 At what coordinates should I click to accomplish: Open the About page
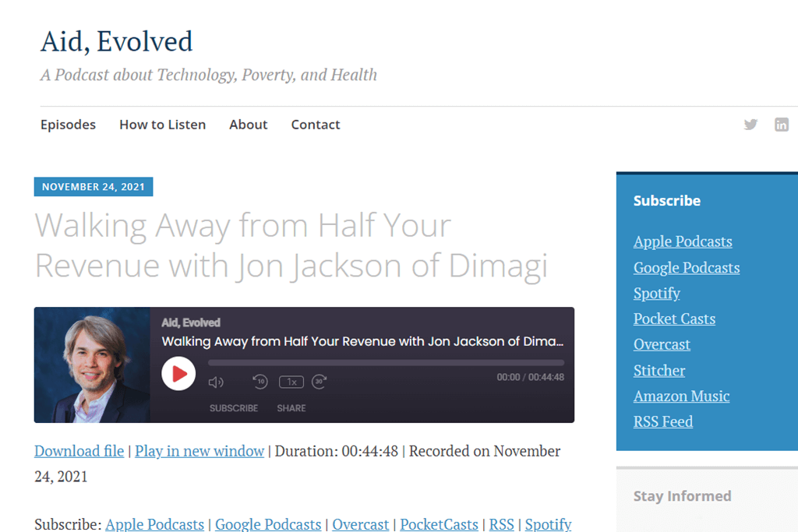pos(249,125)
